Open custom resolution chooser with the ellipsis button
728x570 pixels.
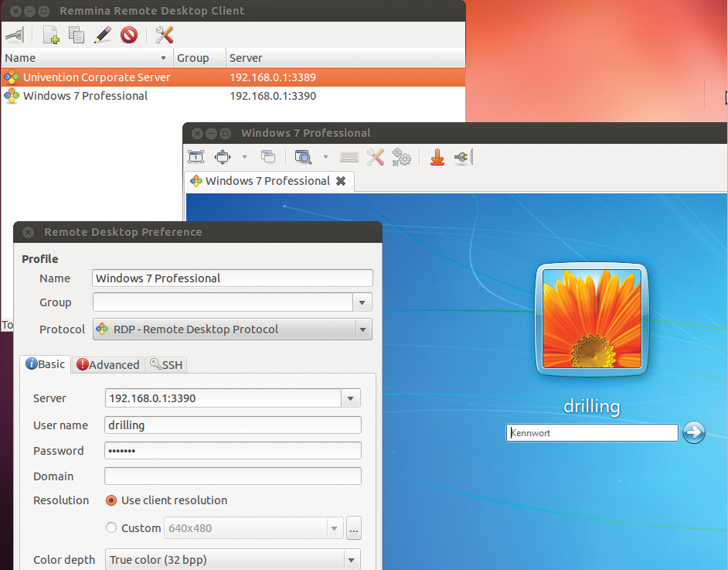(353, 527)
